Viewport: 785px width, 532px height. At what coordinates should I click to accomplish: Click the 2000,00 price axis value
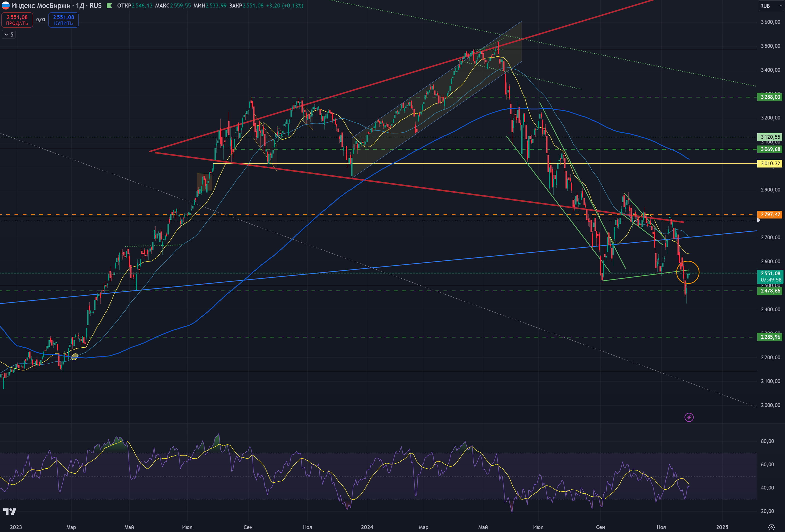pyautogui.click(x=770, y=405)
